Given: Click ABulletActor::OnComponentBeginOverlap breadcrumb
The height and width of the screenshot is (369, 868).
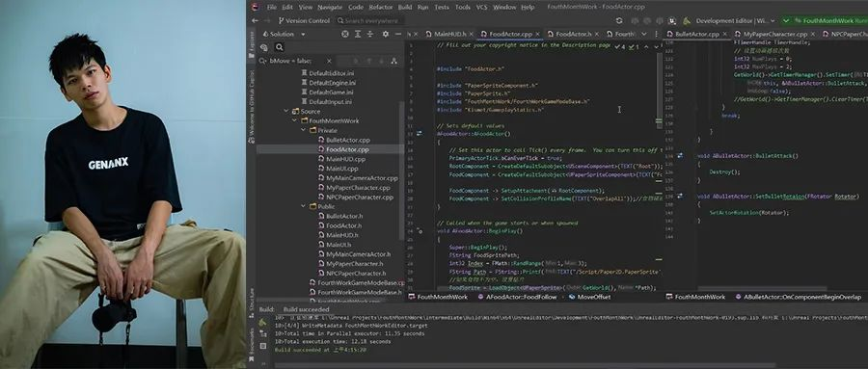Looking at the screenshot, I should pos(798,297).
